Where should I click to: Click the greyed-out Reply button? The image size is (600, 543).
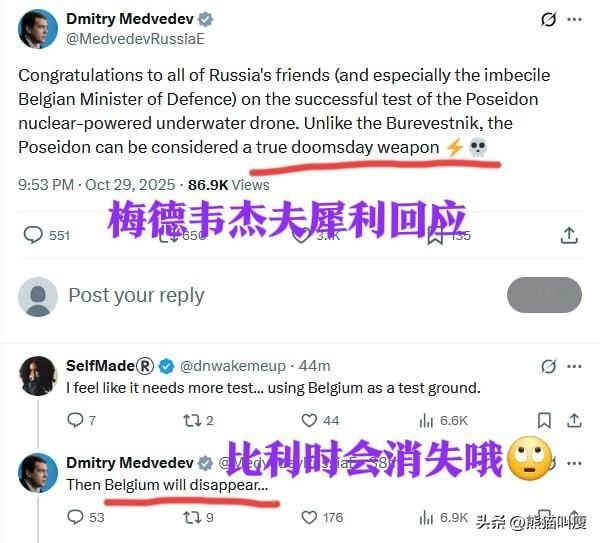[x=544, y=295]
